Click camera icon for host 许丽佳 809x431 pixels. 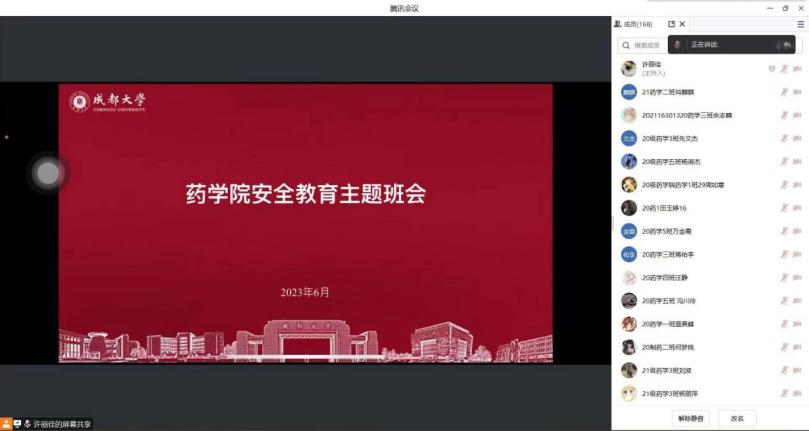(798, 68)
